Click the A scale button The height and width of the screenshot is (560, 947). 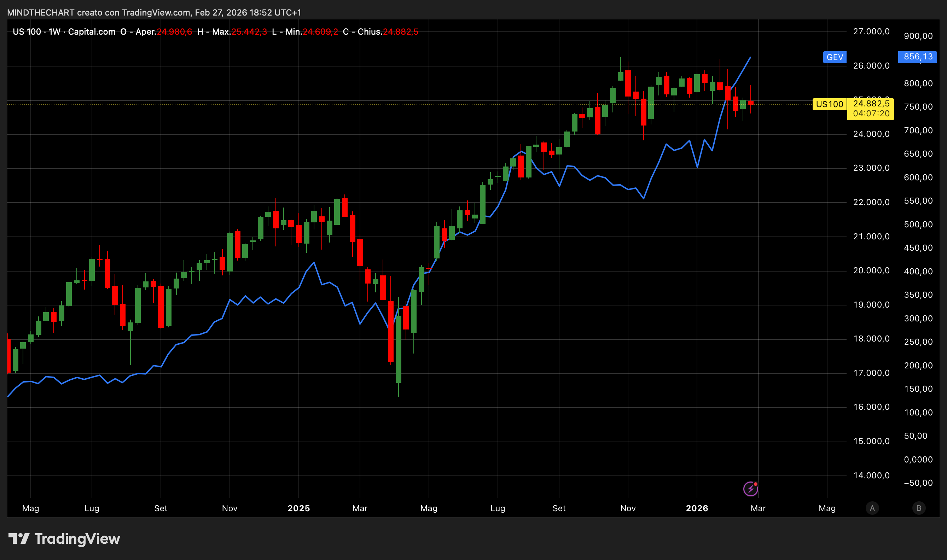point(872,508)
